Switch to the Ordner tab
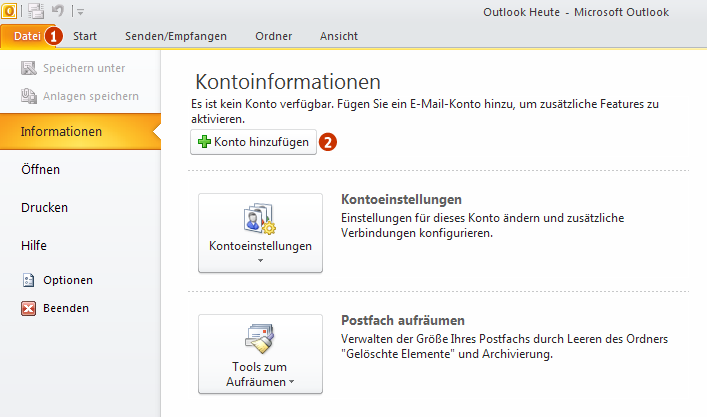Image resolution: width=707 pixels, height=417 pixels. click(274, 36)
